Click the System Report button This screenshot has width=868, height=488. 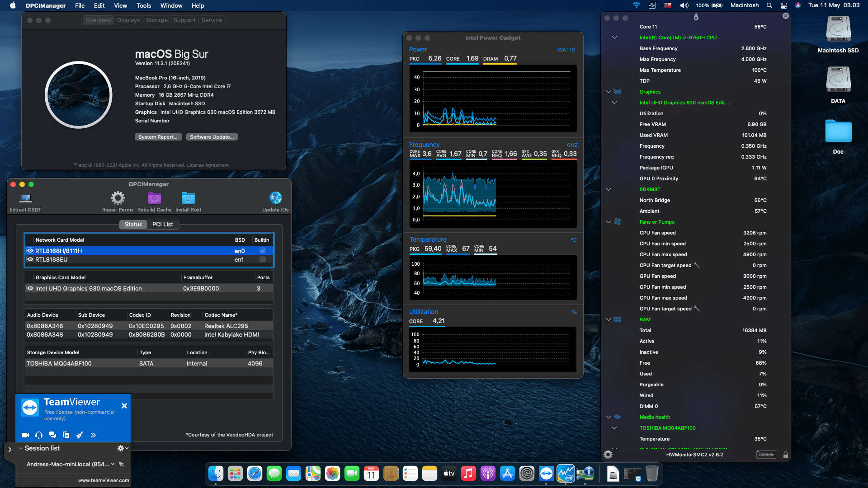click(158, 137)
